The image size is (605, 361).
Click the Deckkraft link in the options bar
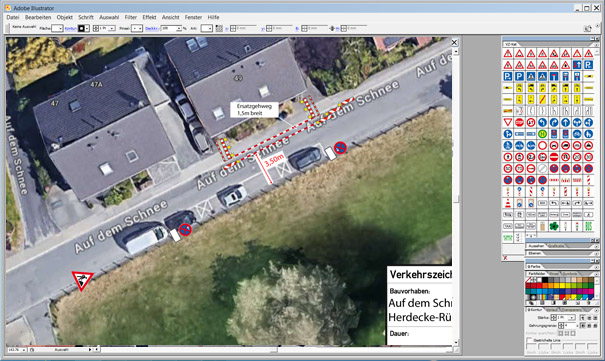(x=152, y=29)
